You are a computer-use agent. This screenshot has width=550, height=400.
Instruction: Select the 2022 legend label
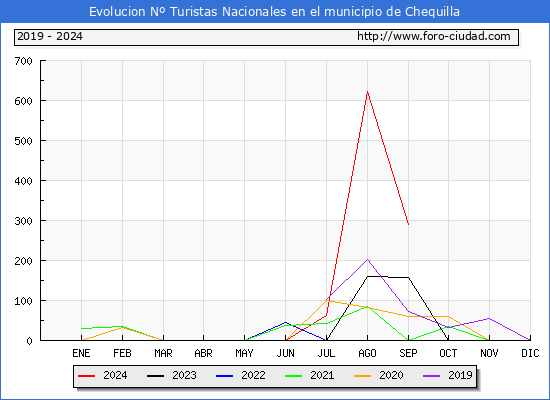click(x=253, y=375)
